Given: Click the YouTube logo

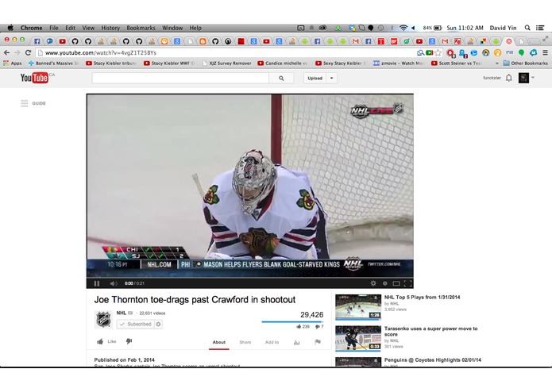Looking at the screenshot, I should pyautogui.click(x=34, y=78).
